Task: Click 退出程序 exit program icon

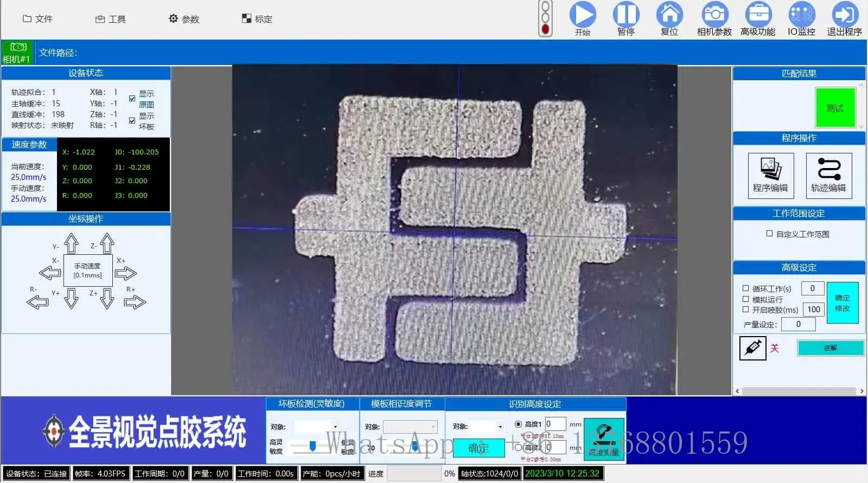Action: point(844,15)
